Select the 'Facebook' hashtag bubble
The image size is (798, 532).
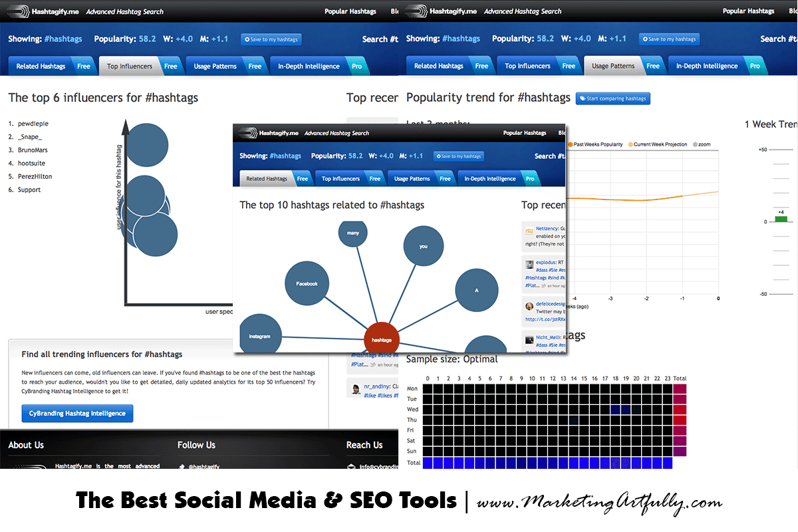(307, 284)
